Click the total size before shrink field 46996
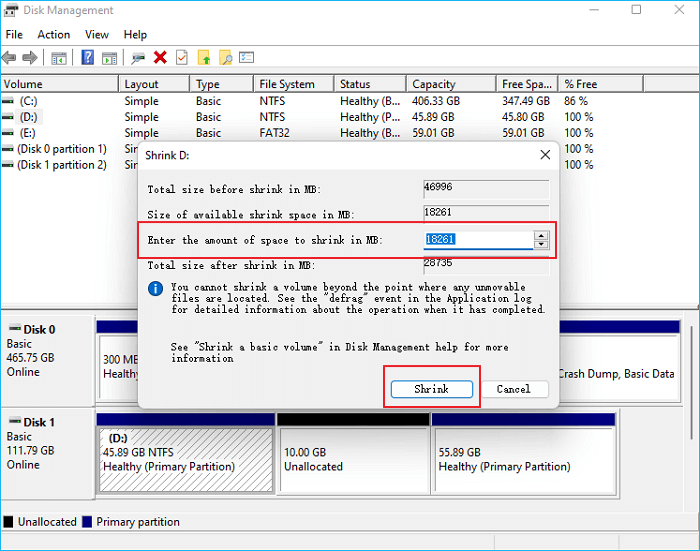This screenshot has width=700, height=551. [x=486, y=189]
